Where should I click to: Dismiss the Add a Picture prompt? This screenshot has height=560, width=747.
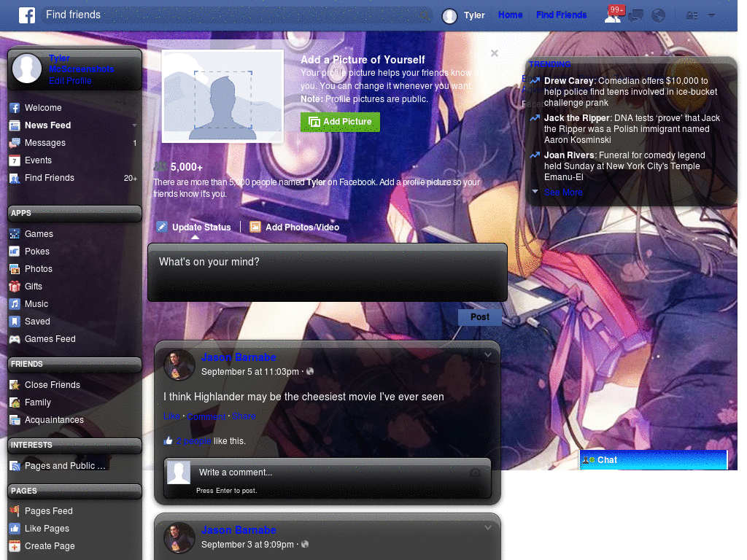[x=495, y=53]
